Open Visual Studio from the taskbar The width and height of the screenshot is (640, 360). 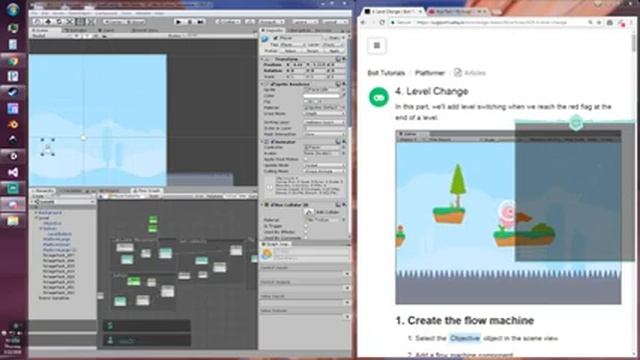tap(13, 172)
